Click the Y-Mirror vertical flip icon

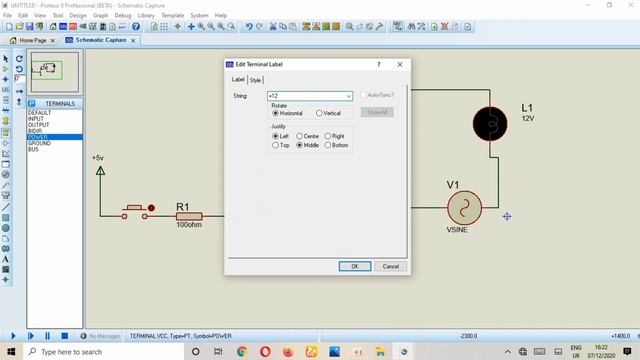click(x=19, y=102)
